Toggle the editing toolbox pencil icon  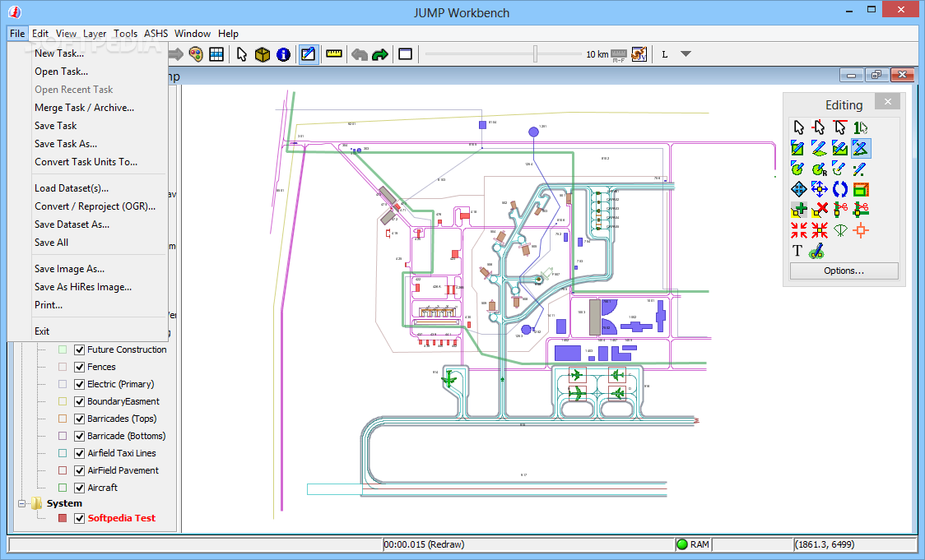coord(309,54)
